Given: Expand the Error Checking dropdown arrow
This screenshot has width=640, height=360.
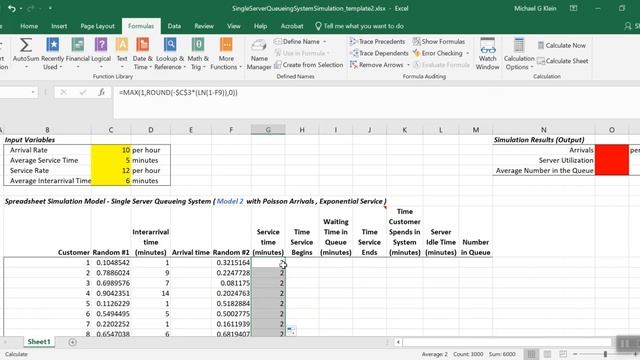Looking at the screenshot, I should click(468, 53).
